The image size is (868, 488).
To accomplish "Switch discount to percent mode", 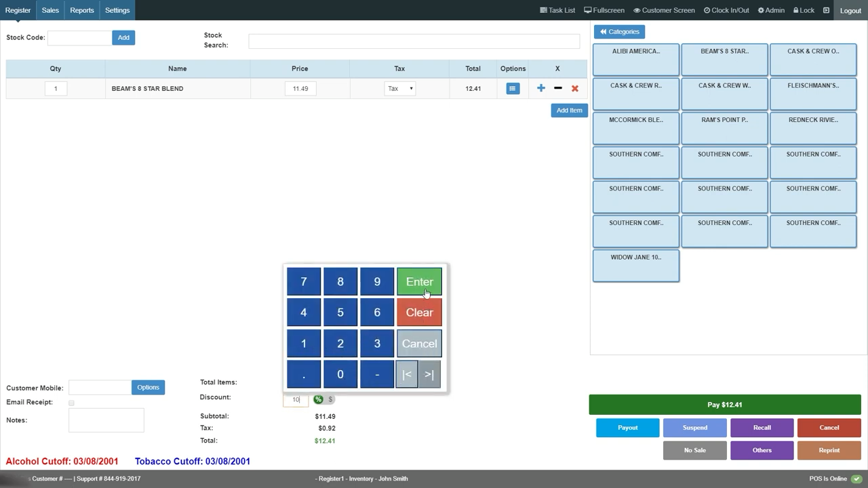I will pos(318,399).
